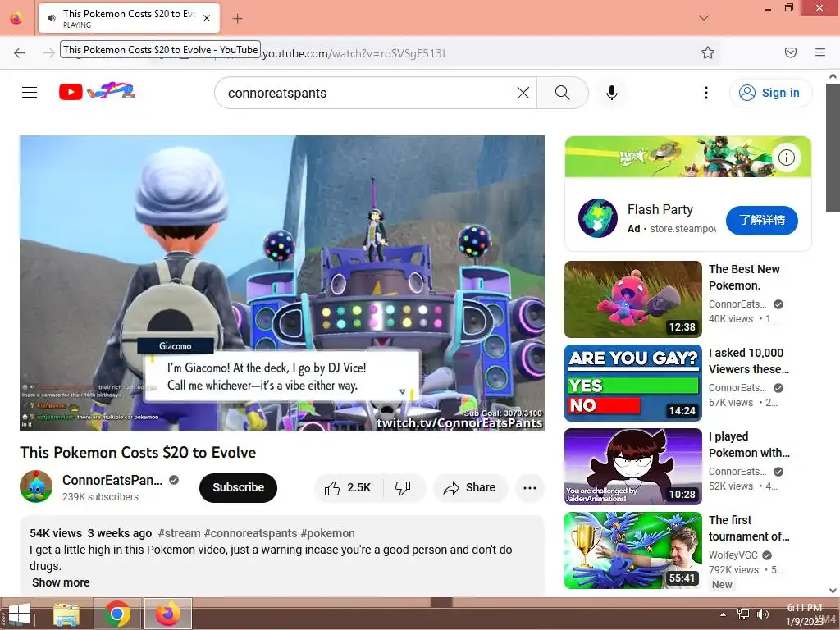The image size is (840, 630).
Task: Open network status tray icon
Action: coord(743,614)
